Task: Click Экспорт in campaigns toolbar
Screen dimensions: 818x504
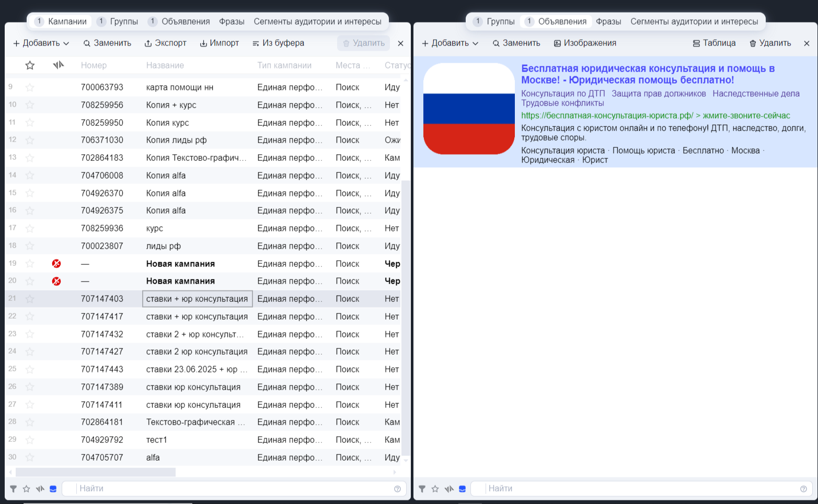Action: tap(165, 43)
